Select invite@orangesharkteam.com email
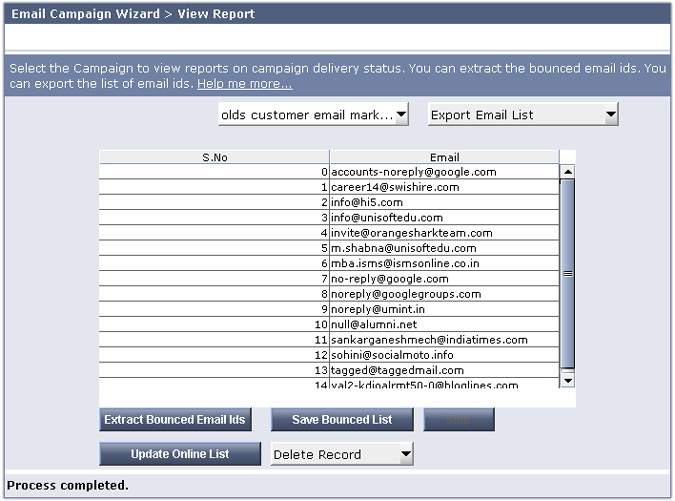The width and height of the screenshot is (675, 501). [445, 233]
